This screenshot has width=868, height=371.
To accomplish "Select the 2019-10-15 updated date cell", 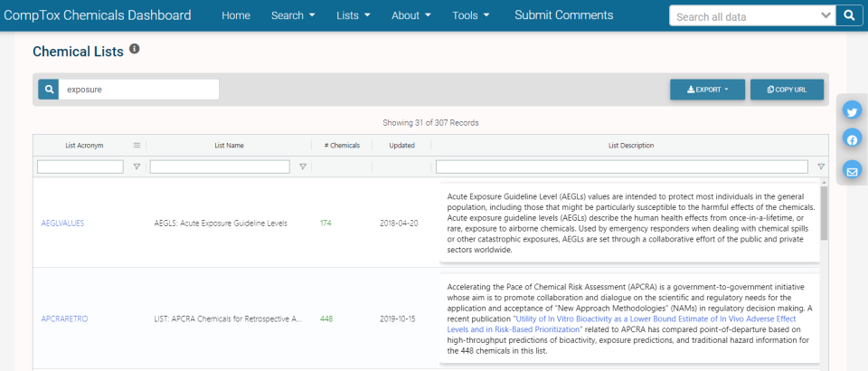I will tap(399, 319).
